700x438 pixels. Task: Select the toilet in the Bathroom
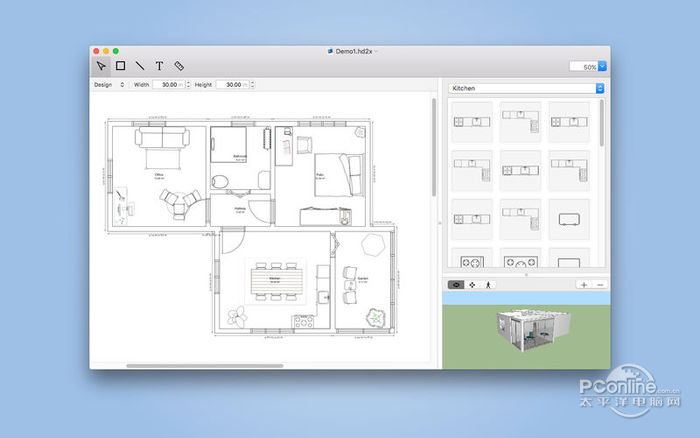[220, 182]
